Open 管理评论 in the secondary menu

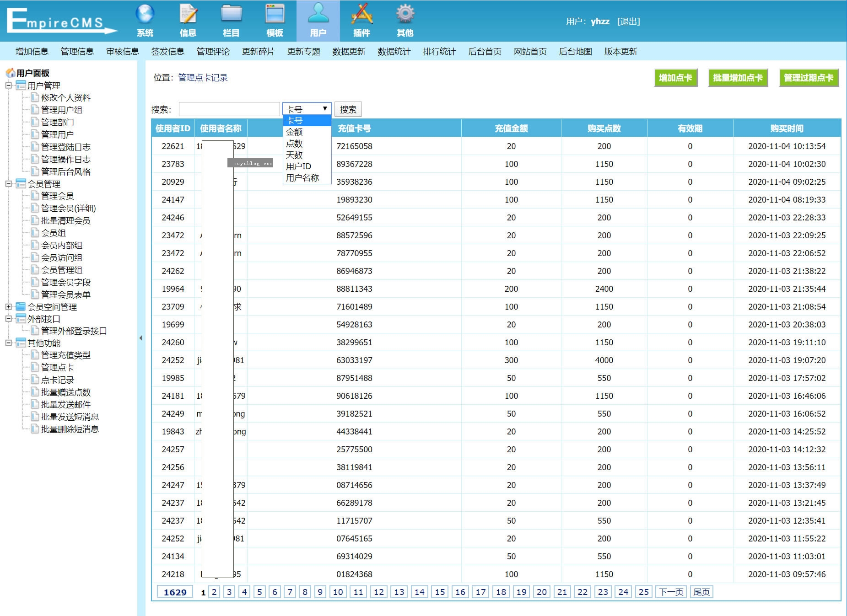pos(213,52)
